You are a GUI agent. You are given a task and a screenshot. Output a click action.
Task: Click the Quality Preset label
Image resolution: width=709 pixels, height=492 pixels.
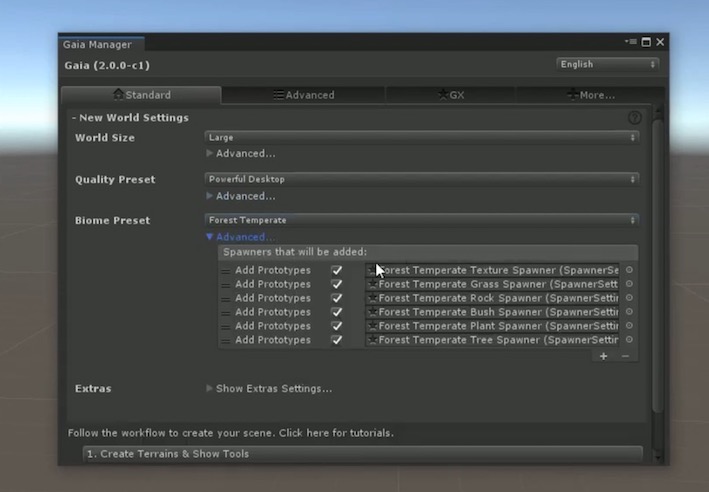coord(115,180)
